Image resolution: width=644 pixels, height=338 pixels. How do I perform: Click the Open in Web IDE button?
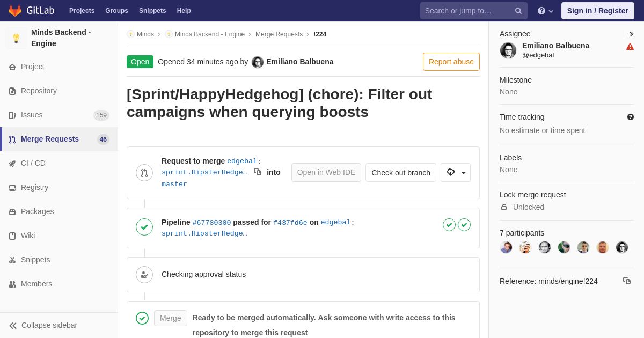pos(326,173)
